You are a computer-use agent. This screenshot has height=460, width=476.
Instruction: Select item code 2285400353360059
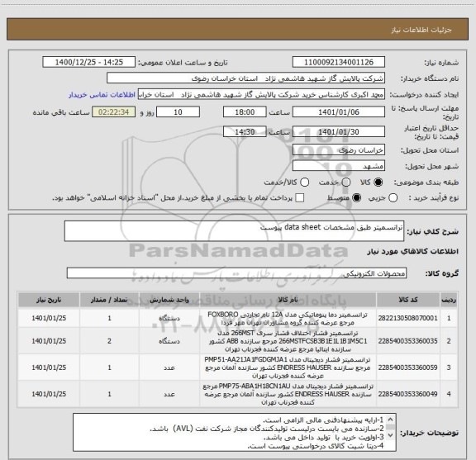[x=408, y=368]
